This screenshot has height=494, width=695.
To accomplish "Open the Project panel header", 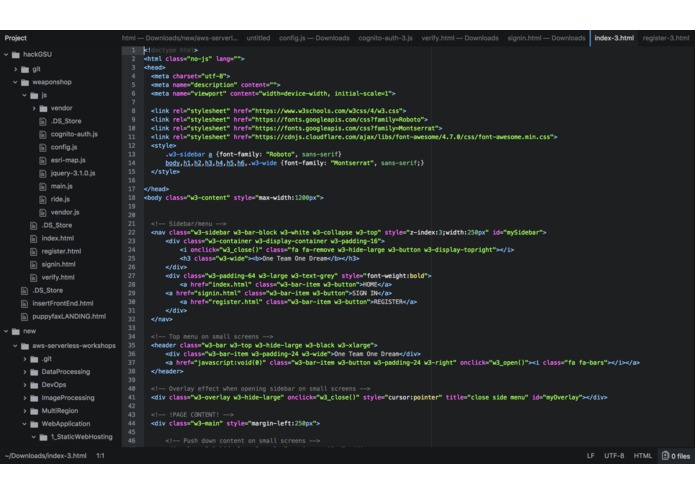I will (x=16, y=38).
